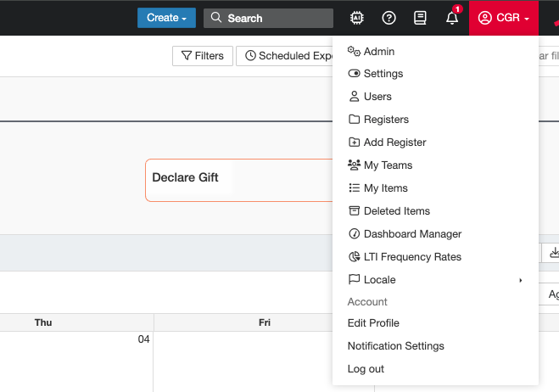The height and width of the screenshot is (392, 559).
Task: Click the user avatar icon beside CGR
Action: point(485,18)
